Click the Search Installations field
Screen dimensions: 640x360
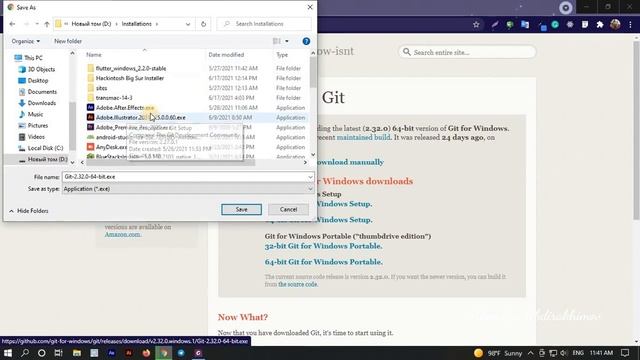(264, 24)
